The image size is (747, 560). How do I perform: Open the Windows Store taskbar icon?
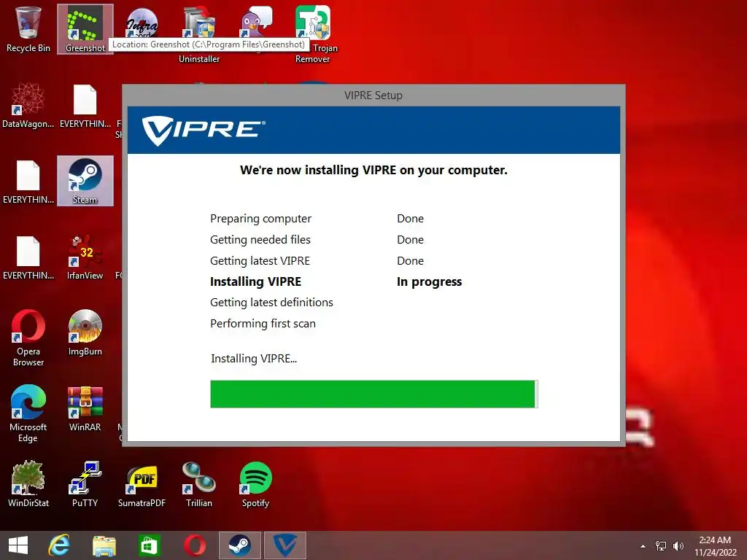point(149,545)
